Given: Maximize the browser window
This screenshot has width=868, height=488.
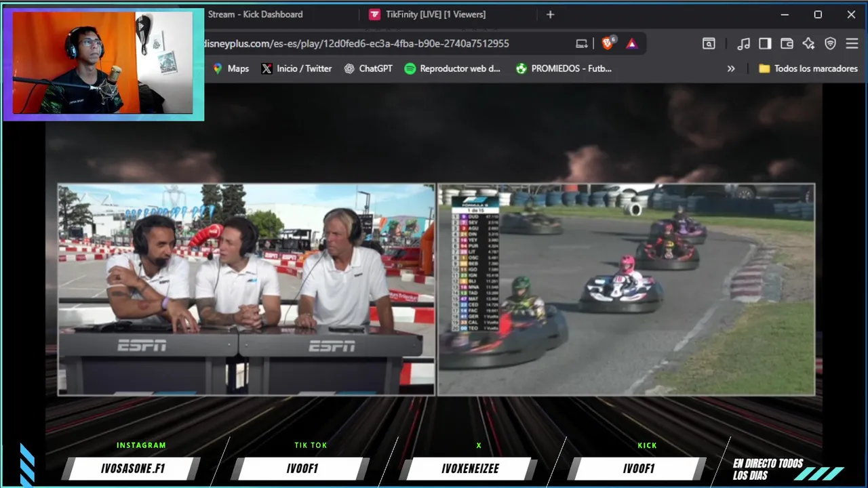Looking at the screenshot, I should click(818, 14).
